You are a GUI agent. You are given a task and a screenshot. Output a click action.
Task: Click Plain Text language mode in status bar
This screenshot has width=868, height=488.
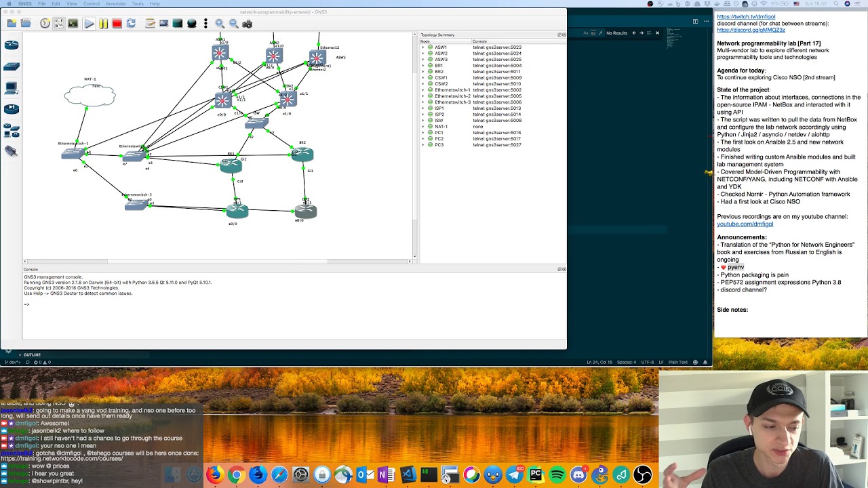pos(678,362)
